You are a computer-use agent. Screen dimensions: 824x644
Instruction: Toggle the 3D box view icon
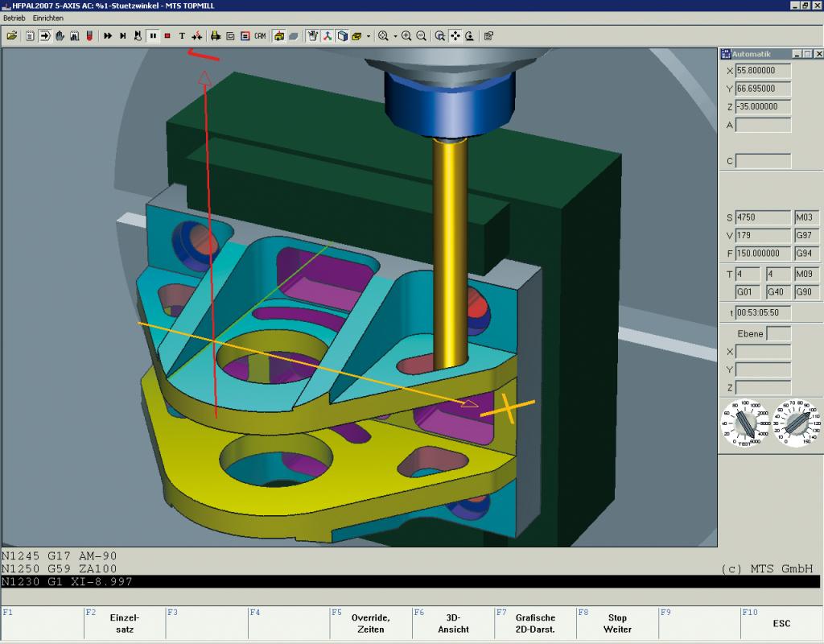point(342,35)
